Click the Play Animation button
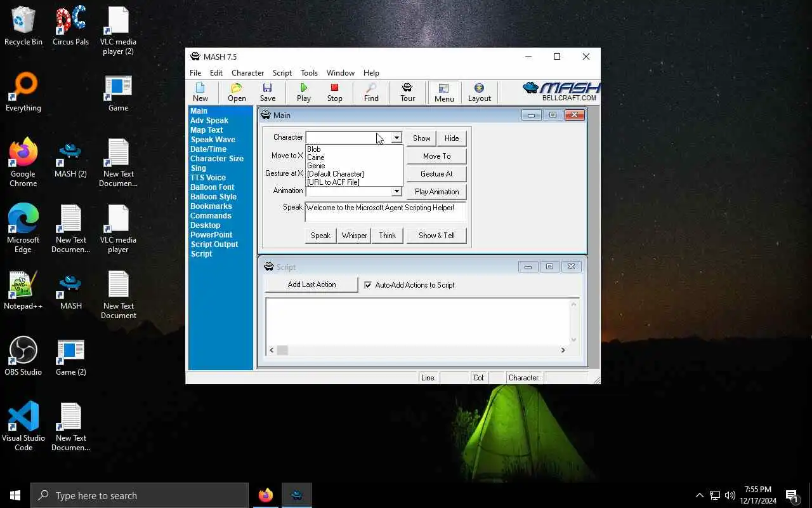Image resolution: width=812 pixels, height=508 pixels. tap(436, 192)
